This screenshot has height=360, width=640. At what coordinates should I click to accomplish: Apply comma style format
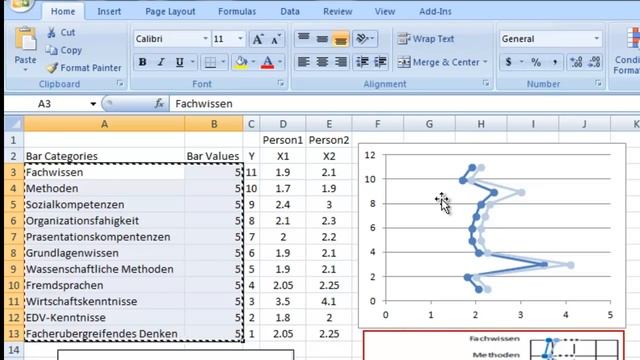tap(555, 62)
